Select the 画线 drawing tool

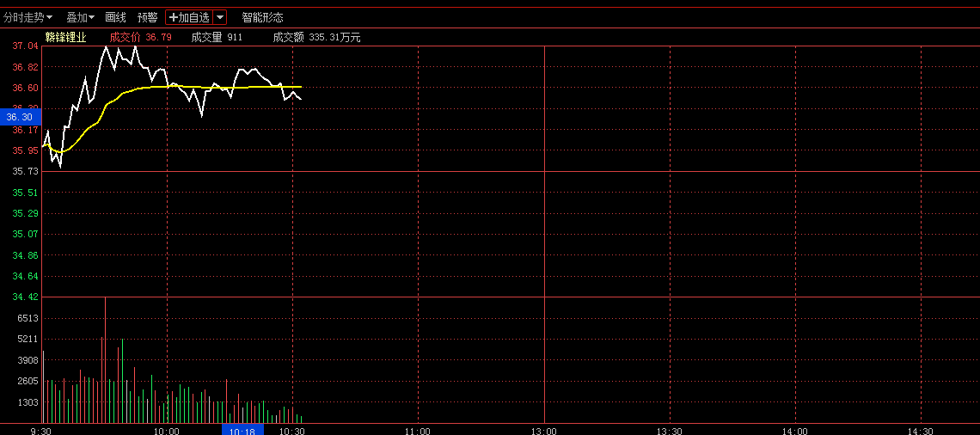click(115, 17)
